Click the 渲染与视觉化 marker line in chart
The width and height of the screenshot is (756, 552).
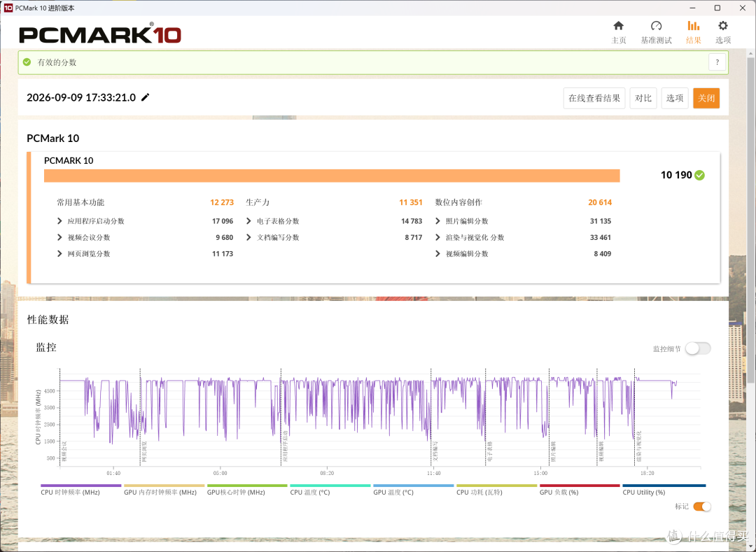(634, 417)
